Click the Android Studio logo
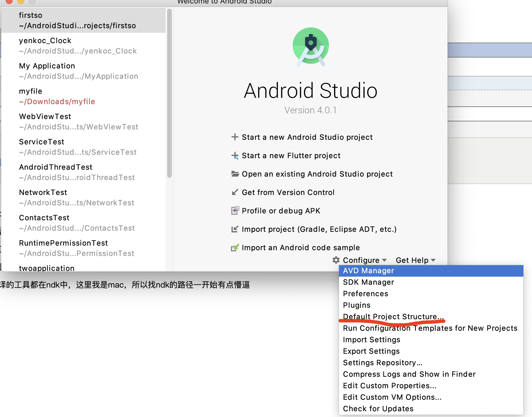 coord(311,47)
